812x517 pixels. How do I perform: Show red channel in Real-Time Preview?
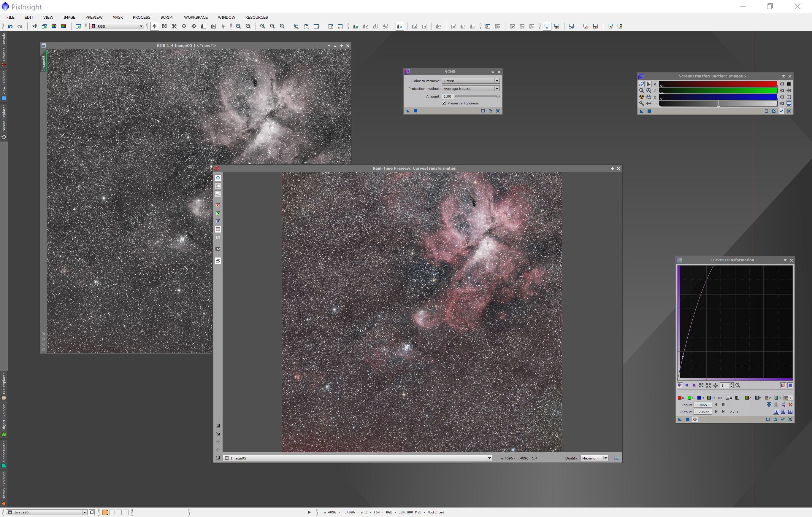tap(218, 205)
